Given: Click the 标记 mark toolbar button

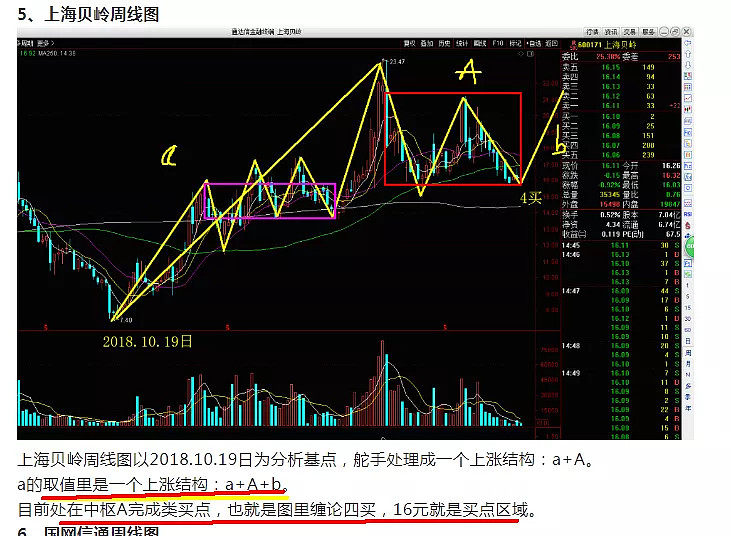Looking at the screenshot, I should [x=515, y=43].
